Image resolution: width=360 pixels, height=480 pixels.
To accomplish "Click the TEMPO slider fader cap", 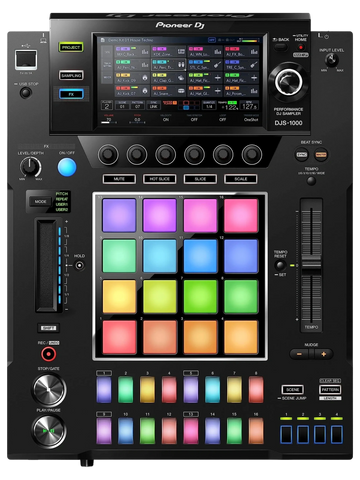I will tap(311, 265).
